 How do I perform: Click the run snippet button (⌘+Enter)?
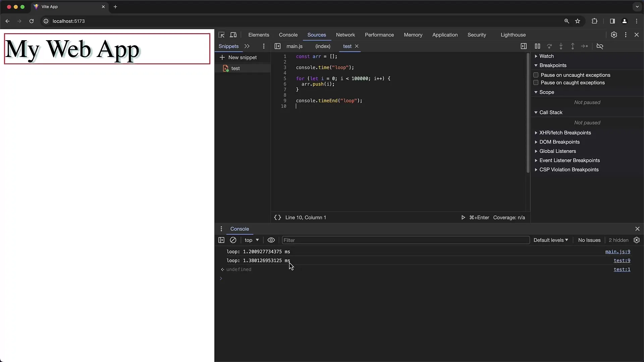[463, 218]
